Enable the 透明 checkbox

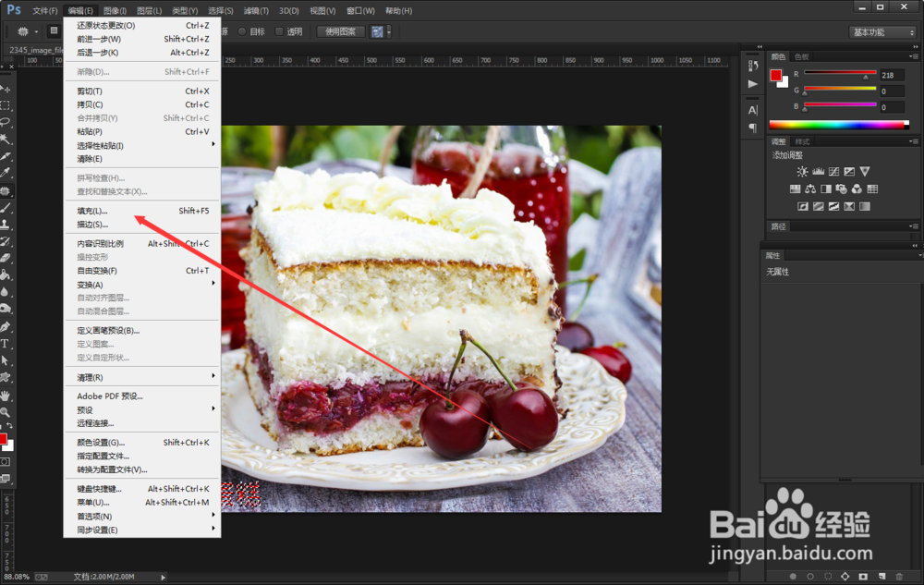[279, 31]
